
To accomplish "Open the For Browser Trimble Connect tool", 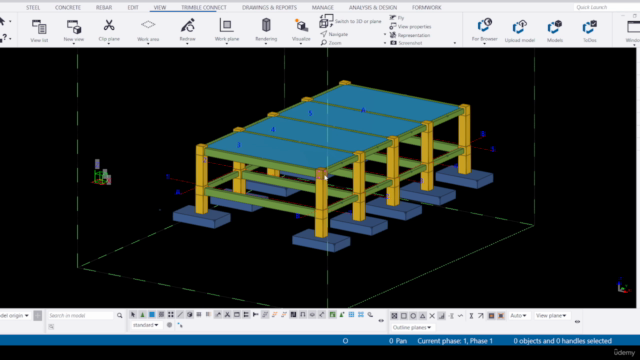I will (484, 30).
